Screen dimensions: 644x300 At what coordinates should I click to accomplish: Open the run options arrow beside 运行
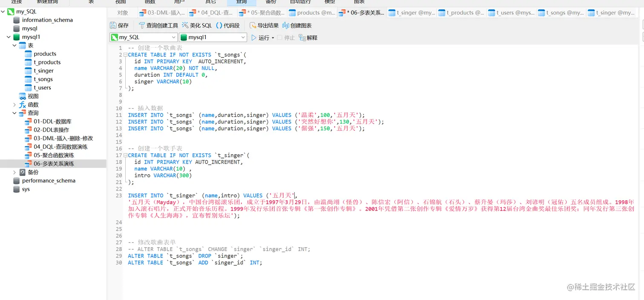[273, 38]
